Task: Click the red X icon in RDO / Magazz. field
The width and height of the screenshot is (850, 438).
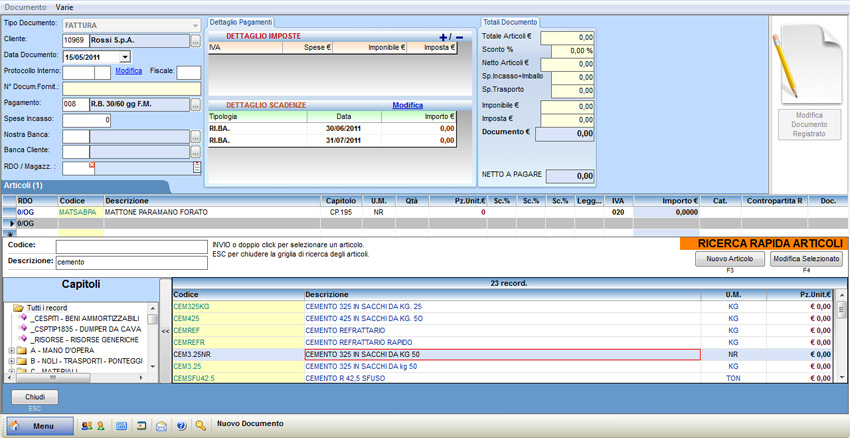Action: [92, 165]
